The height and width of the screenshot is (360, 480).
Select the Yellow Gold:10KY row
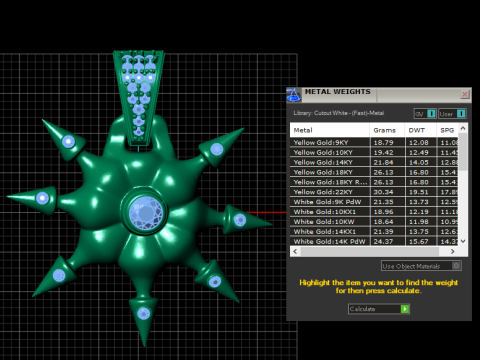tap(374, 152)
